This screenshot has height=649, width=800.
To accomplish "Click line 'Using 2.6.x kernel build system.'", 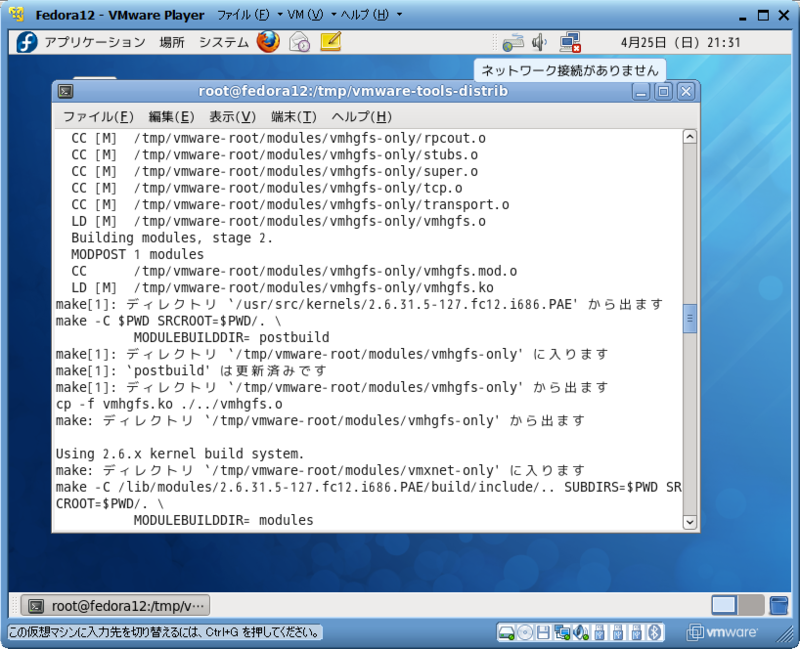I will [x=180, y=454].
